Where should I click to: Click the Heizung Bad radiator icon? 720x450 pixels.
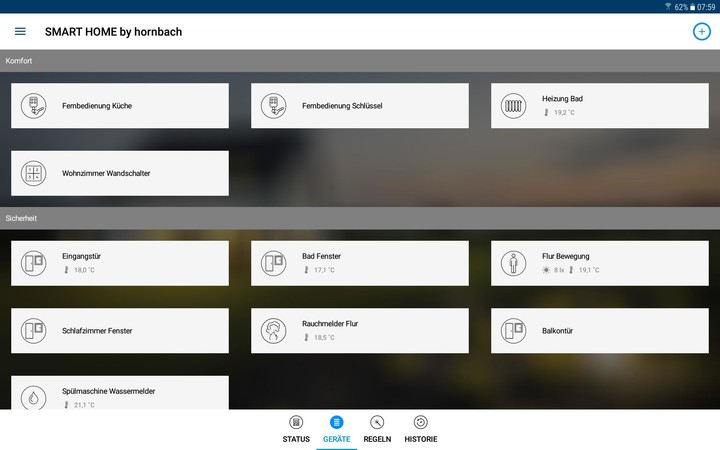point(513,106)
